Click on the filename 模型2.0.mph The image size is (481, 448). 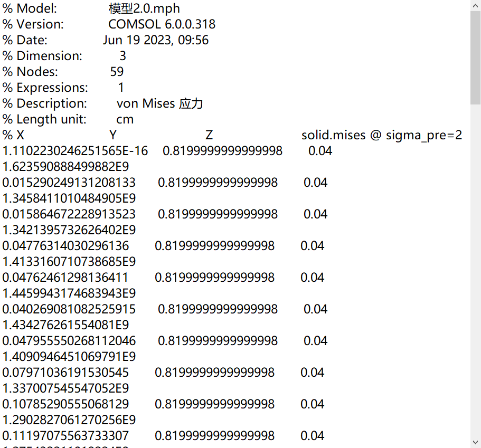pos(144,8)
